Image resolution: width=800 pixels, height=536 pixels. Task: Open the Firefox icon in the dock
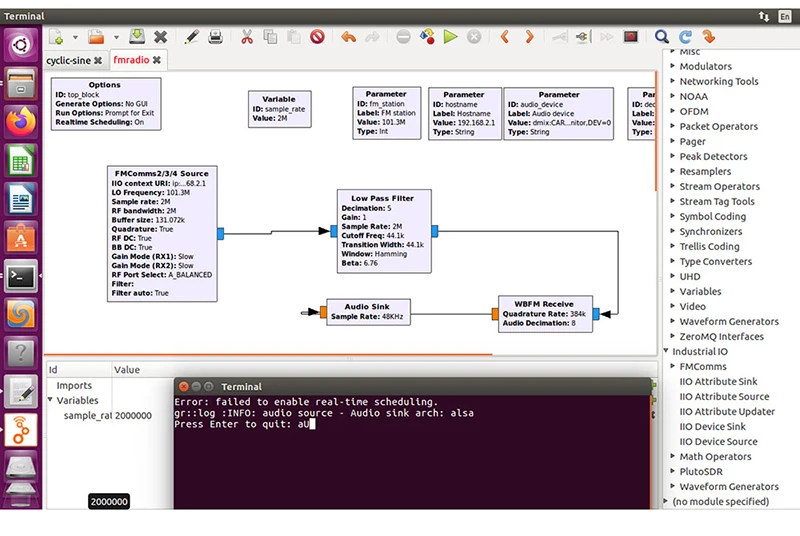21,122
